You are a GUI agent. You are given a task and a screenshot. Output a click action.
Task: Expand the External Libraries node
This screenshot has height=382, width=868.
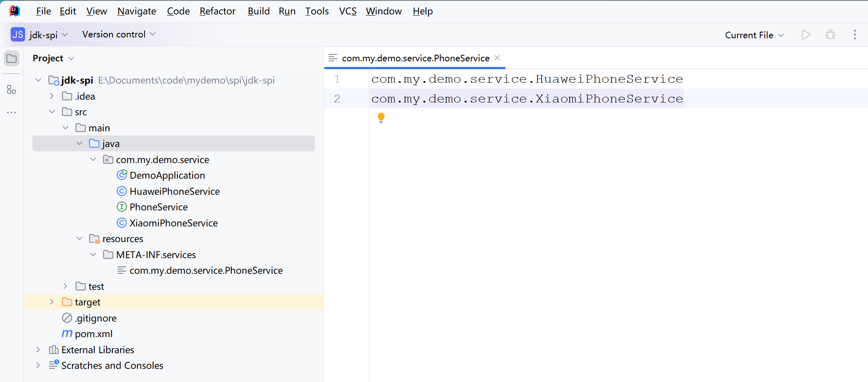pos(38,350)
